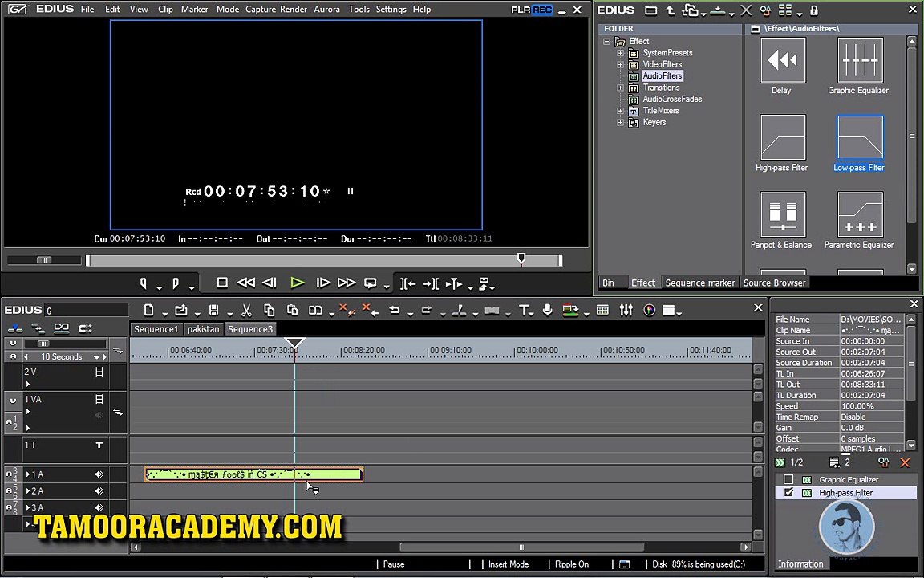The width and height of the screenshot is (924, 578).
Task: Expand the SystemPresets folder
Action: [x=621, y=53]
